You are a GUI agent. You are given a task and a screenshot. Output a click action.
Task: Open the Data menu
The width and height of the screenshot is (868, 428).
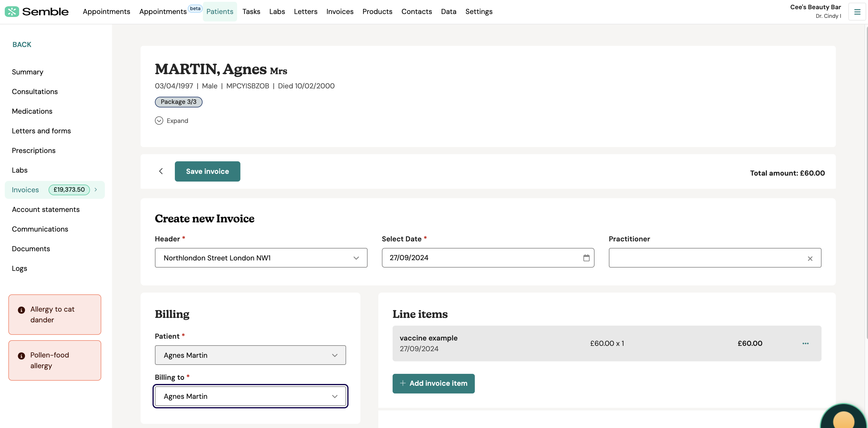click(x=449, y=11)
